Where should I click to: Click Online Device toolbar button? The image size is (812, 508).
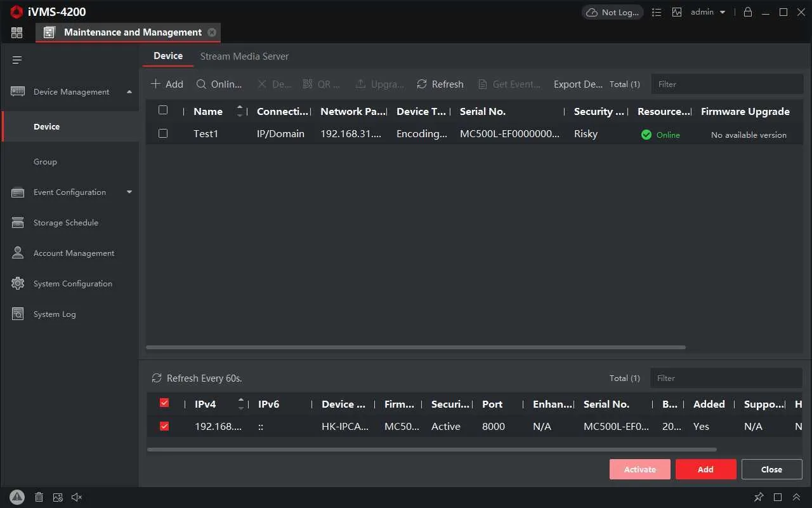pyautogui.click(x=219, y=84)
